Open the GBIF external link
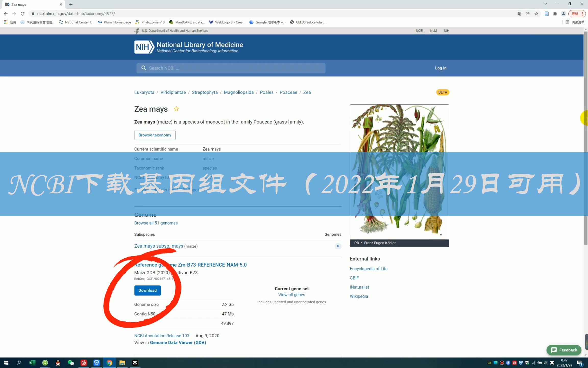This screenshot has width=588, height=368. (x=354, y=278)
